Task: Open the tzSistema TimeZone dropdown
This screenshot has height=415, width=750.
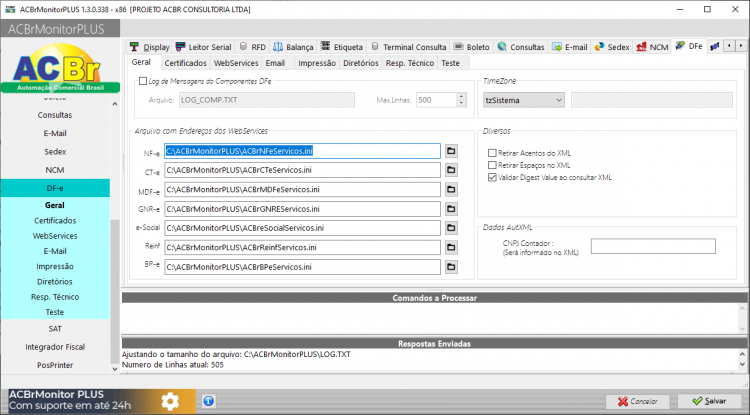Action: [x=523, y=100]
